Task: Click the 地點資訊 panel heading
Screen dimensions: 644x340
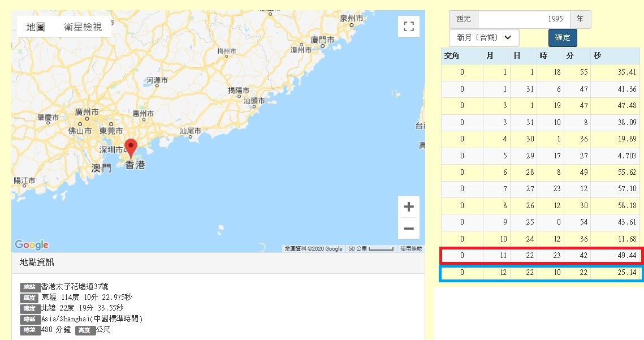Action: (37, 262)
